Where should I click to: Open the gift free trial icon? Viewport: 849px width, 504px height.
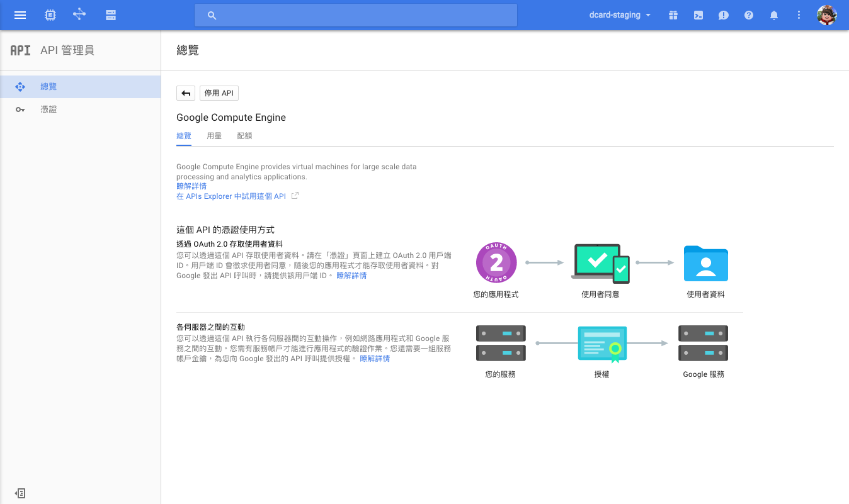(x=673, y=15)
